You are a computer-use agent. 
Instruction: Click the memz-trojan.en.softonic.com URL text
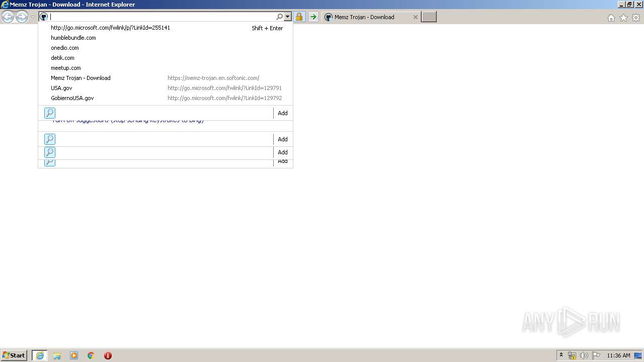(x=213, y=78)
